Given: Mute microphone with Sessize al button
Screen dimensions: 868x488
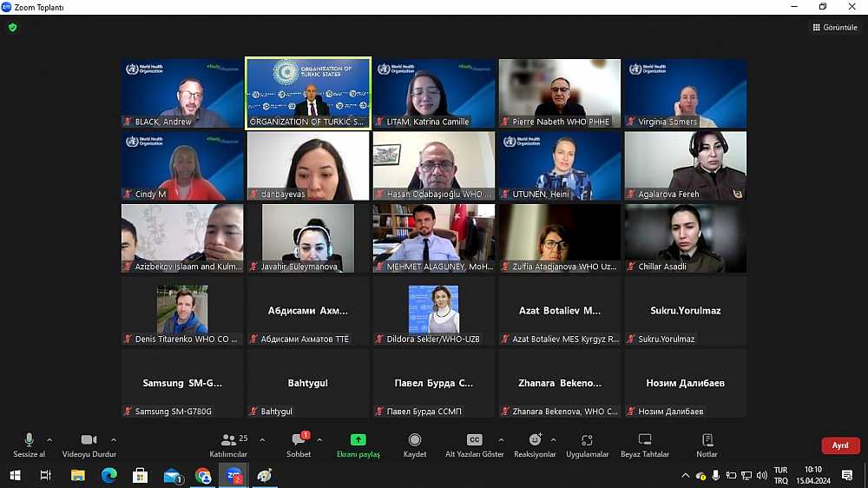Looking at the screenshot, I should point(29,445).
